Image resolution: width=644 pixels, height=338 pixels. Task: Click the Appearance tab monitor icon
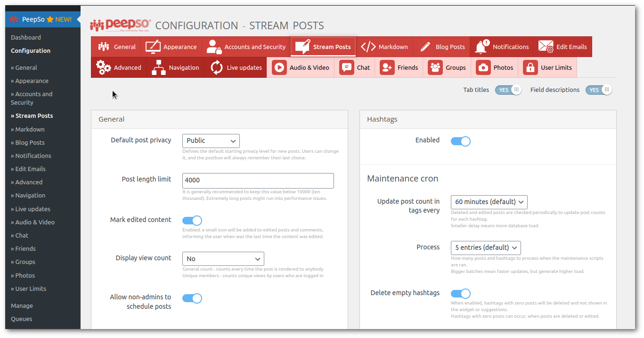pos(153,47)
